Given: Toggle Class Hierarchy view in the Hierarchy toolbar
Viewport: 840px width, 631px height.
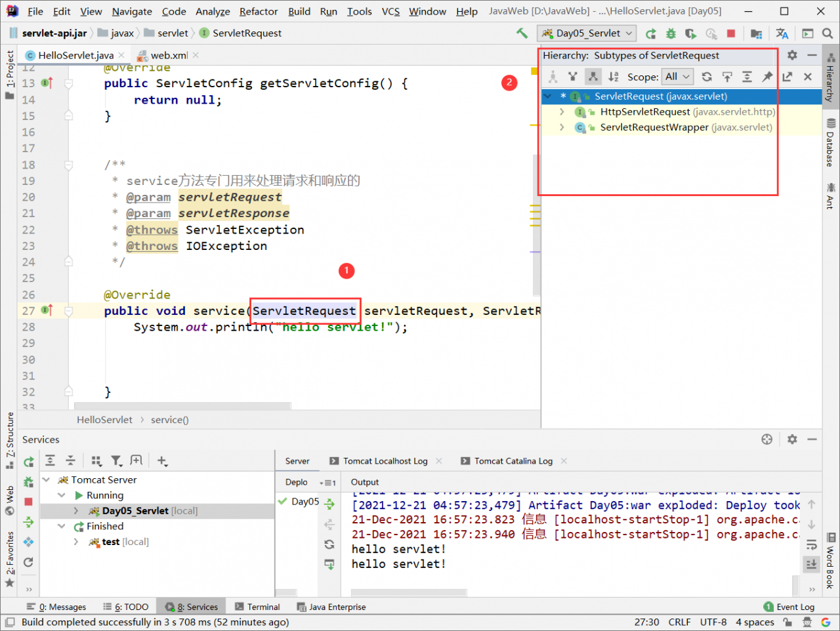Looking at the screenshot, I should [x=553, y=77].
